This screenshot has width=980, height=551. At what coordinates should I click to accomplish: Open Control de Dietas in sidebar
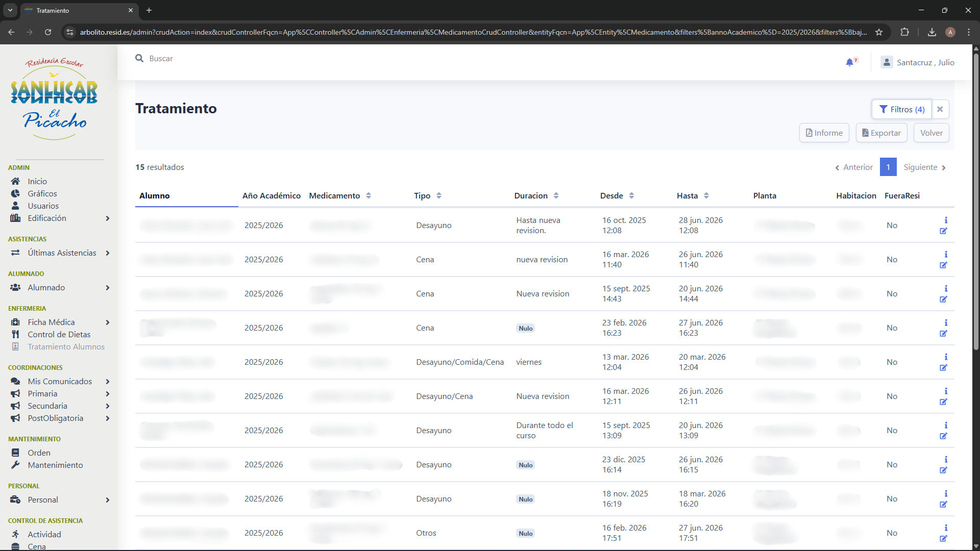coord(59,335)
